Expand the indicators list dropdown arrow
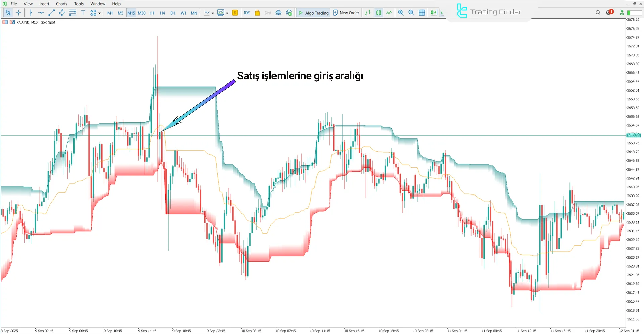 coord(227,13)
